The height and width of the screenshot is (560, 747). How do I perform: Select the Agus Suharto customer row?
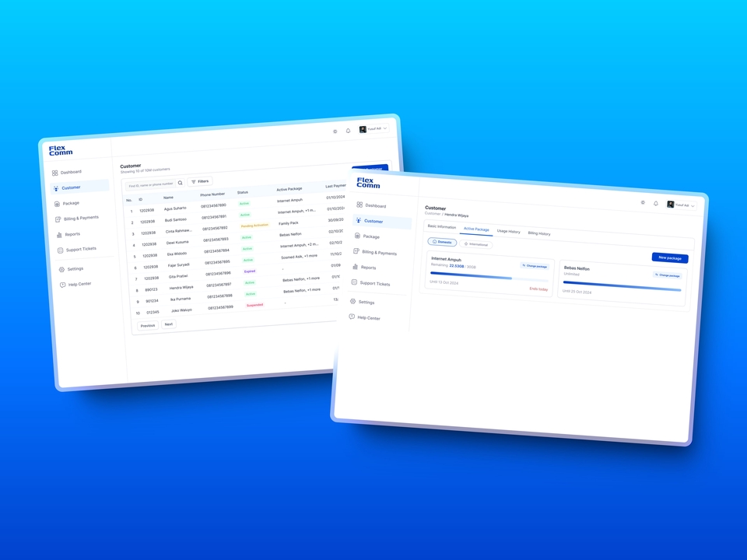(x=236, y=205)
